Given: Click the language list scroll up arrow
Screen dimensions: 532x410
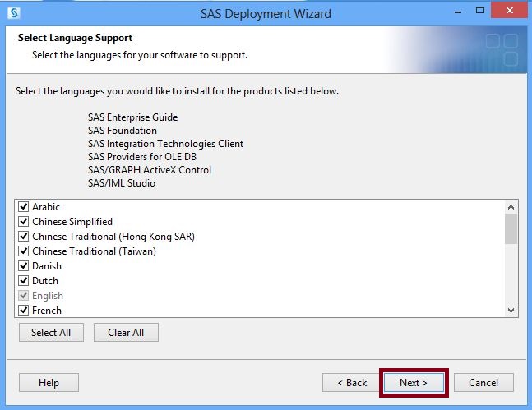Looking at the screenshot, I should [x=511, y=207].
